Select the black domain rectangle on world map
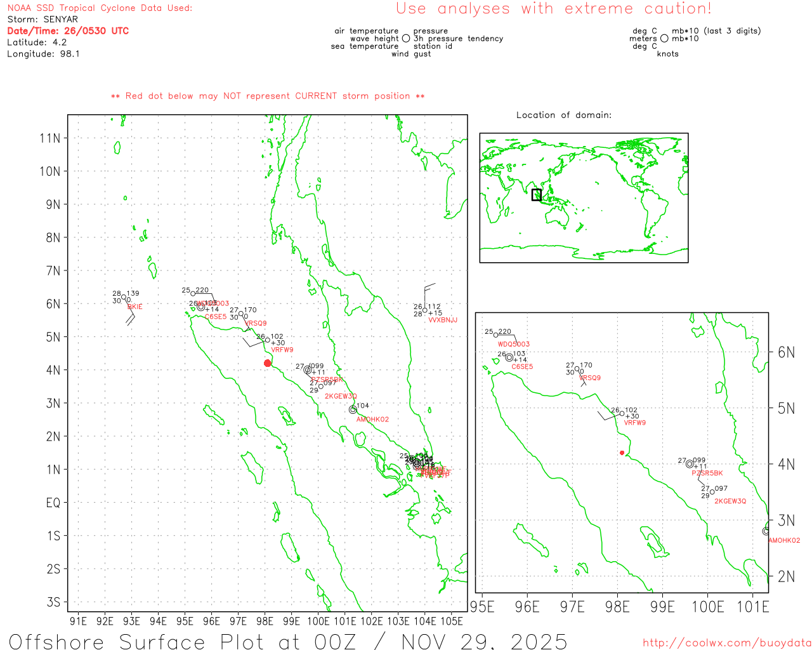The width and height of the screenshot is (812, 650). pos(537,195)
